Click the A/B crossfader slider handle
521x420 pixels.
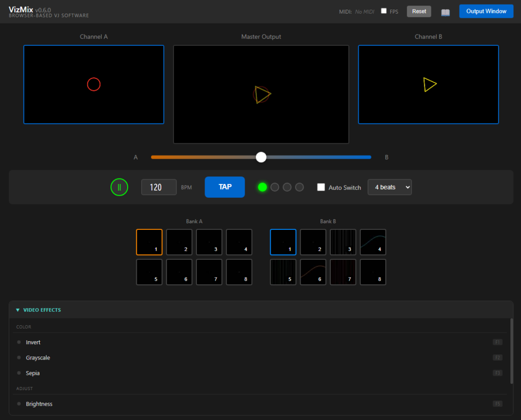(x=261, y=157)
